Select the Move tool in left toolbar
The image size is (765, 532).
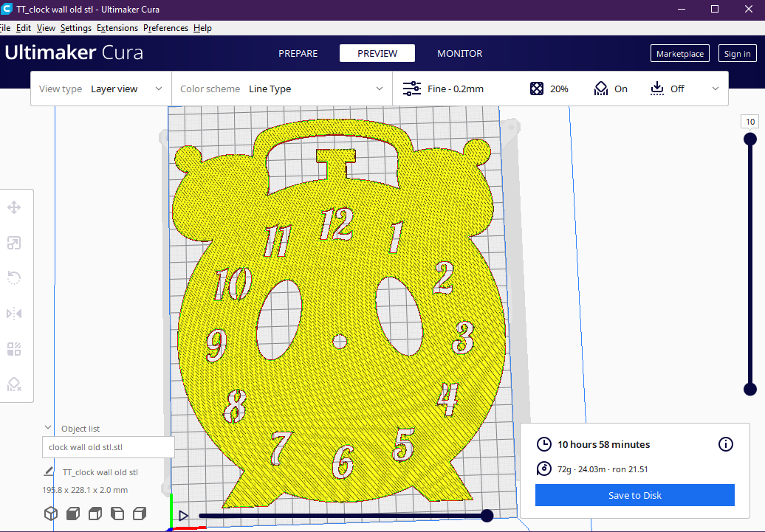(14, 208)
